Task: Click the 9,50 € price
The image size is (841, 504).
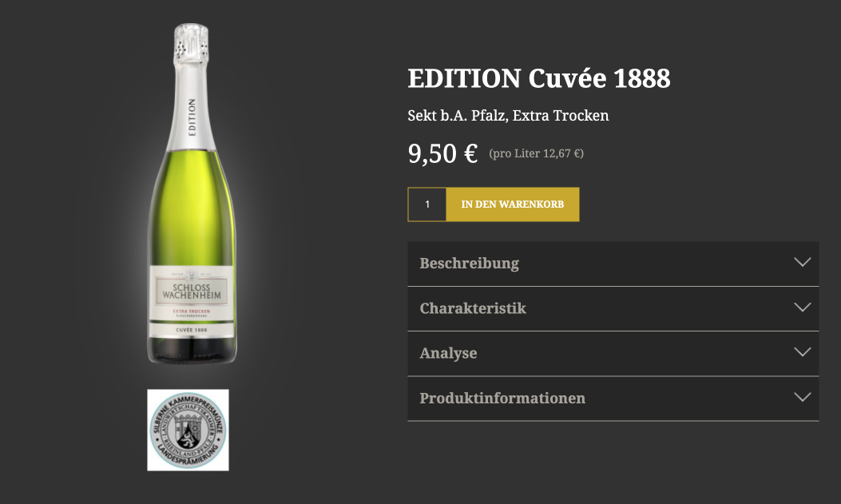Action: pos(442,153)
